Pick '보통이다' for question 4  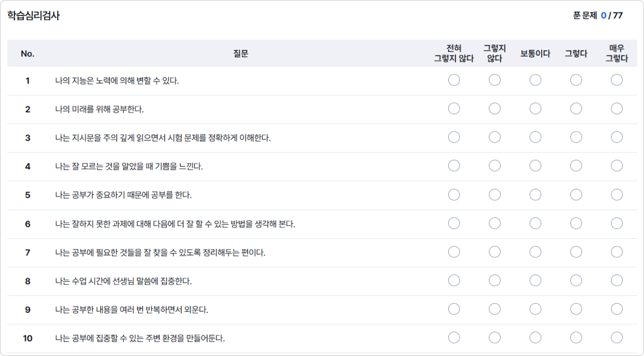coord(535,166)
